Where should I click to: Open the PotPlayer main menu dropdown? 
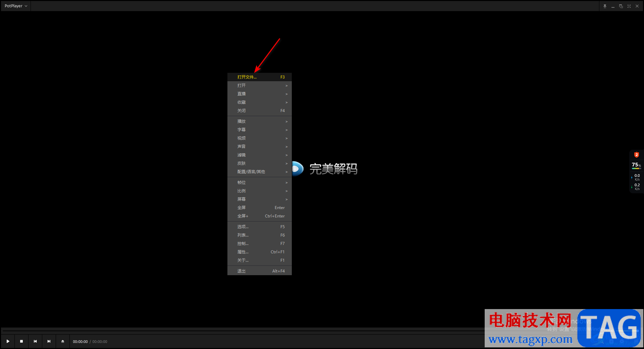[16, 6]
